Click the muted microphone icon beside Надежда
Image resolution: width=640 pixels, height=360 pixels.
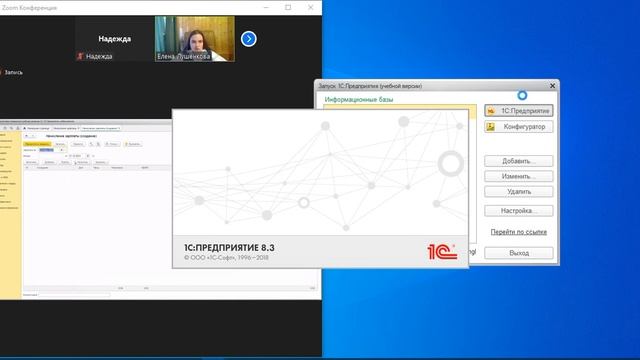coord(80,56)
